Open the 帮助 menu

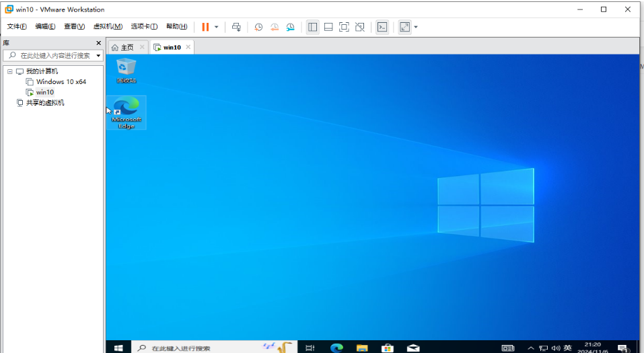(176, 26)
